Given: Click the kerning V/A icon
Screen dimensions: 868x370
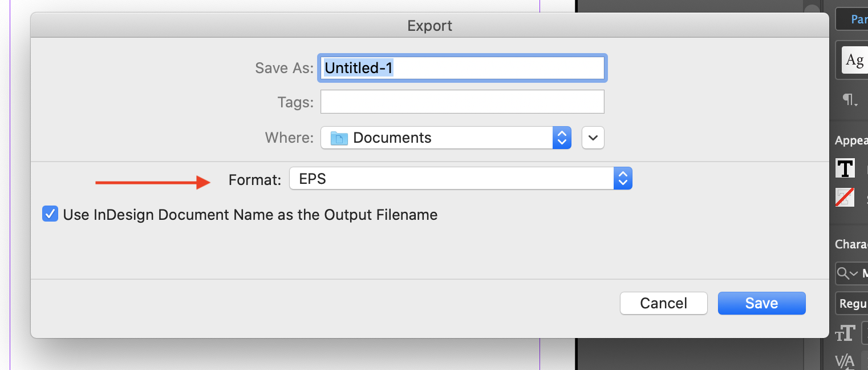Looking at the screenshot, I should point(845,361).
